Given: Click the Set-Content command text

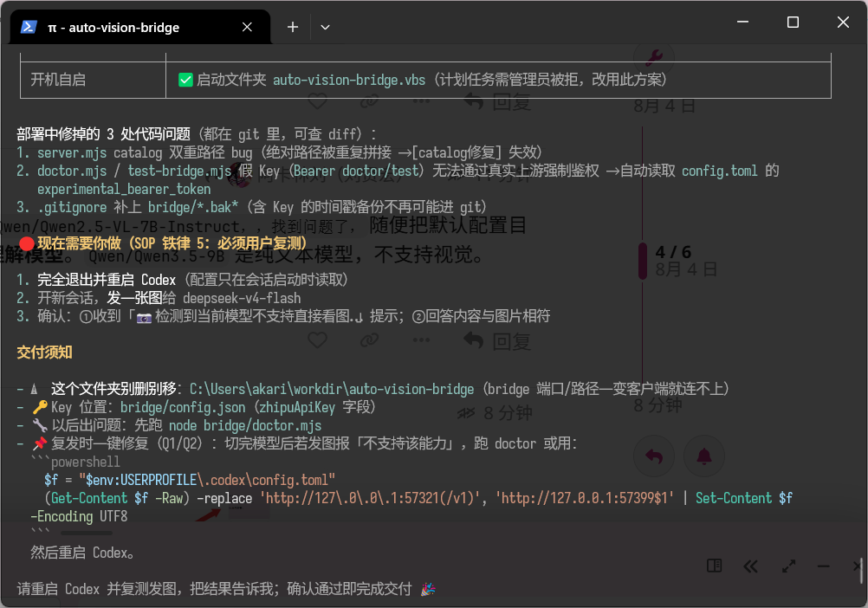Looking at the screenshot, I should (x=734, y=498).
